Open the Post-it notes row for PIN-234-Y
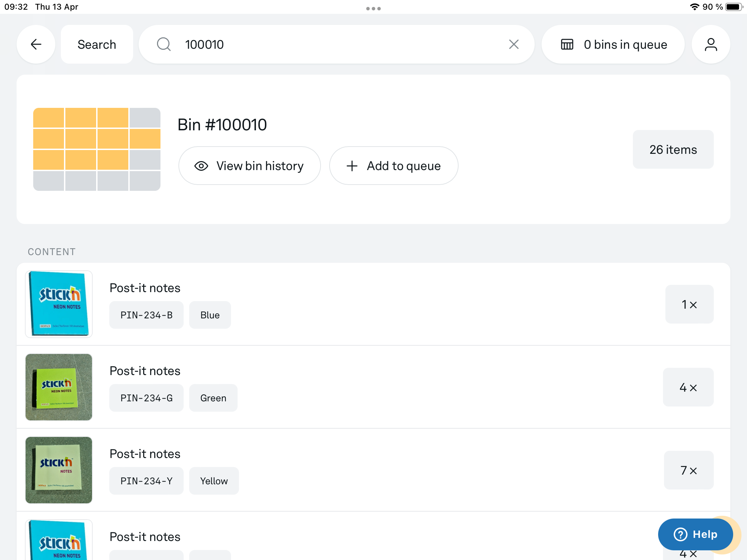This screenshot has height=560, width=747. point(373,470)
